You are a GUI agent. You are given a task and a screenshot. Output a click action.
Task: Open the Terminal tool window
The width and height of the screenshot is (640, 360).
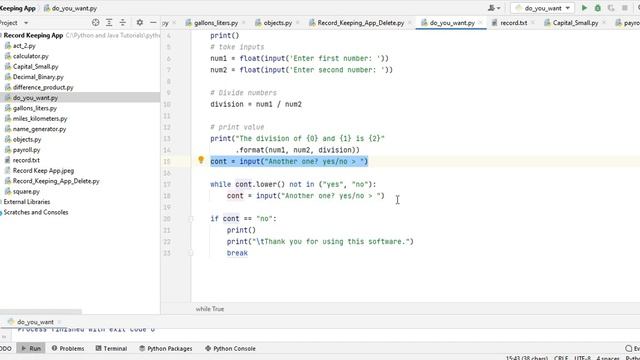click(x=111, y=348)
